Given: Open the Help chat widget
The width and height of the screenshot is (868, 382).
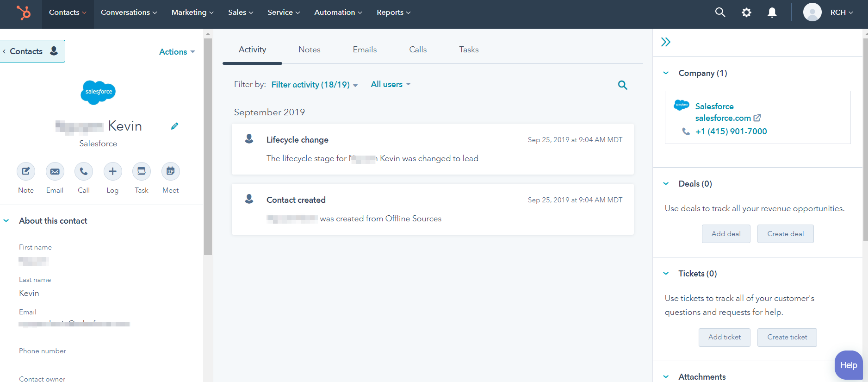Looking at the screenshot, I should coord(849,365).
